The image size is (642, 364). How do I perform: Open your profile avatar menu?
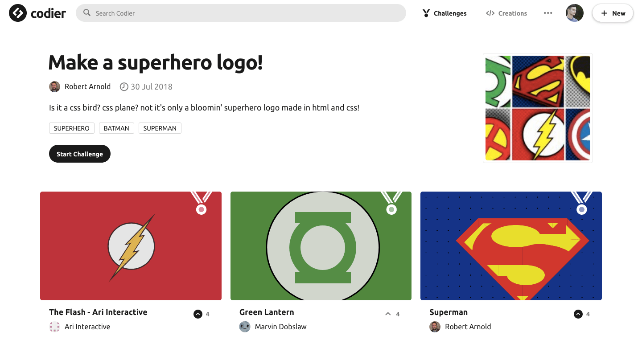574,13
